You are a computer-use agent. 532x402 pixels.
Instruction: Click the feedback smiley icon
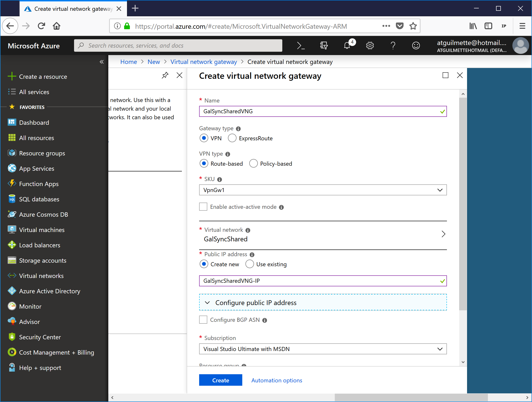[416, 45]
